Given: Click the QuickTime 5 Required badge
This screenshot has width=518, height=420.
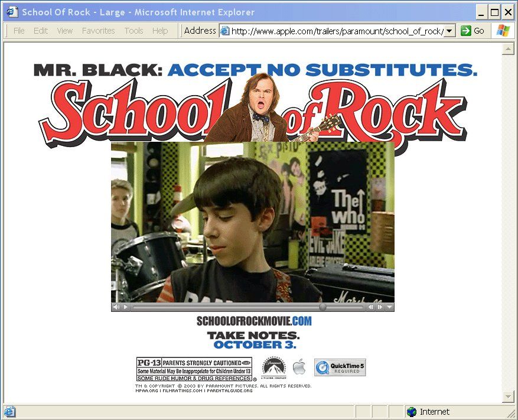Looking at the screenshot, I should click(340, 367).
